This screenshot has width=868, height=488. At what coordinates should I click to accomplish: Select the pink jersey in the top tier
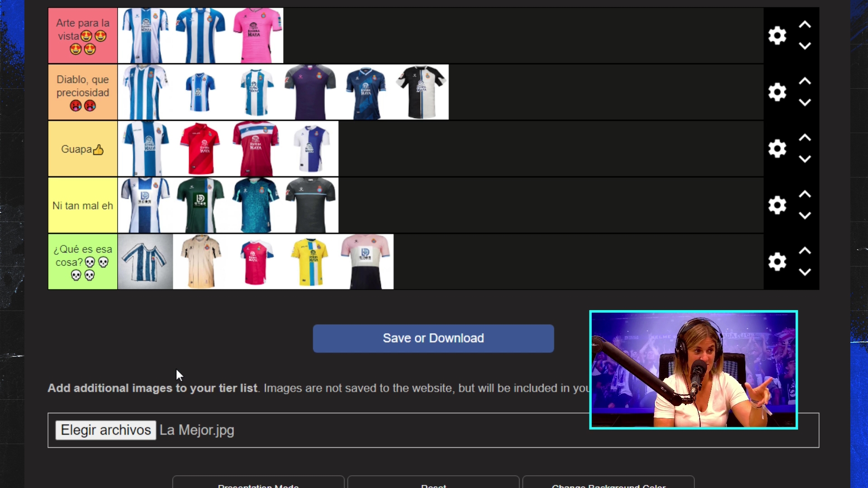click(256, 35)
